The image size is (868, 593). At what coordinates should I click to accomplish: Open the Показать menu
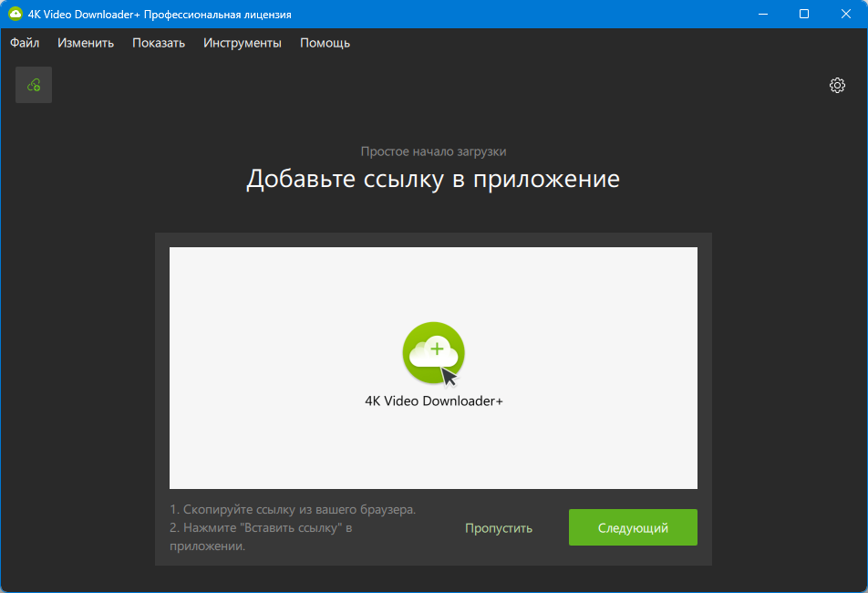tap(159, 43)
